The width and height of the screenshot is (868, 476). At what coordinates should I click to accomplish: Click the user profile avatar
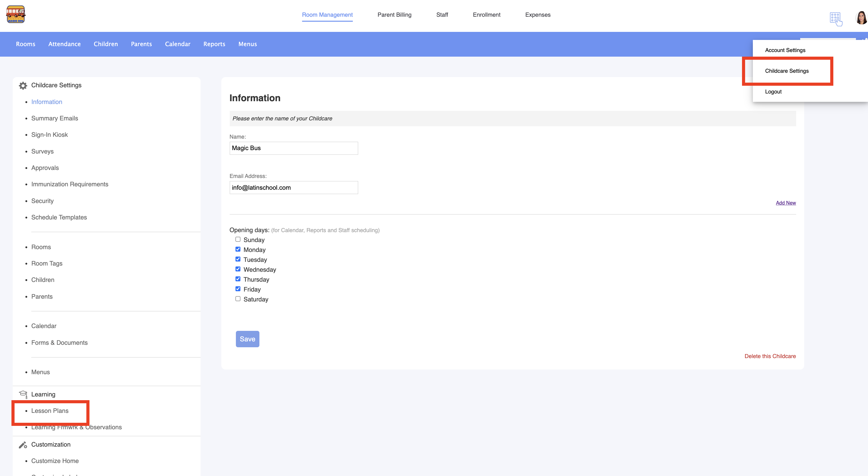pos(861,18)
